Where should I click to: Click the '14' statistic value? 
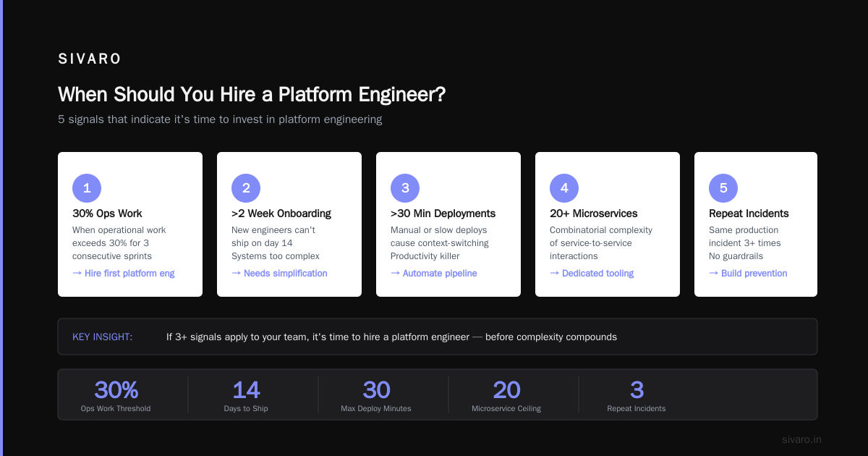[246, 390]
